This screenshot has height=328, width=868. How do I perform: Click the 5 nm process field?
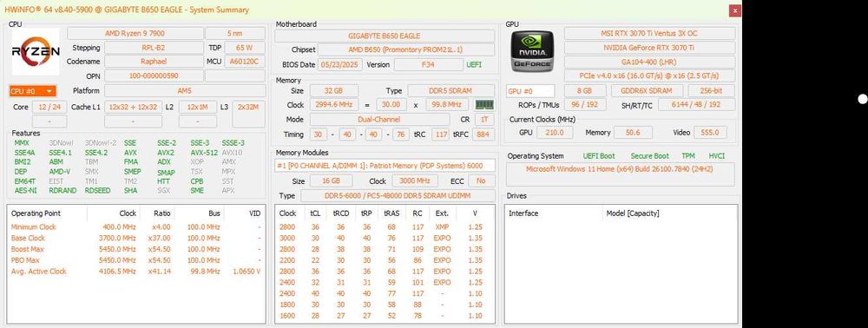coord(235,33)
